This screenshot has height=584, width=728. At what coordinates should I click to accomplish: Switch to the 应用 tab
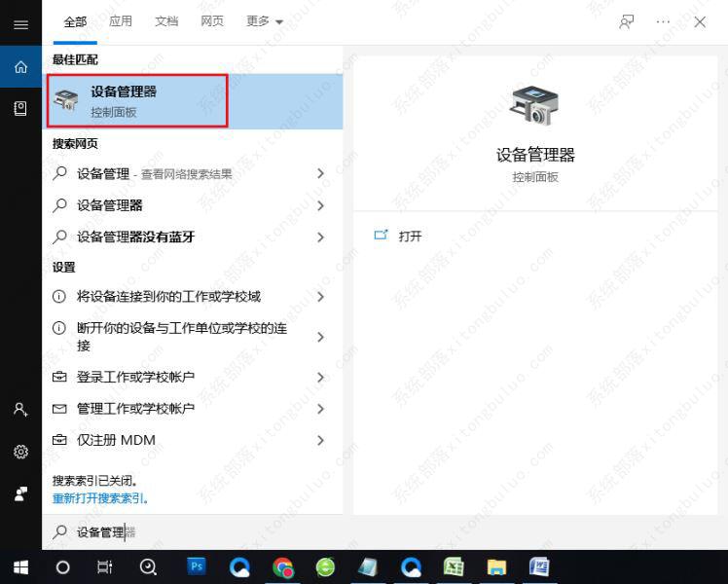coord(121,21)
